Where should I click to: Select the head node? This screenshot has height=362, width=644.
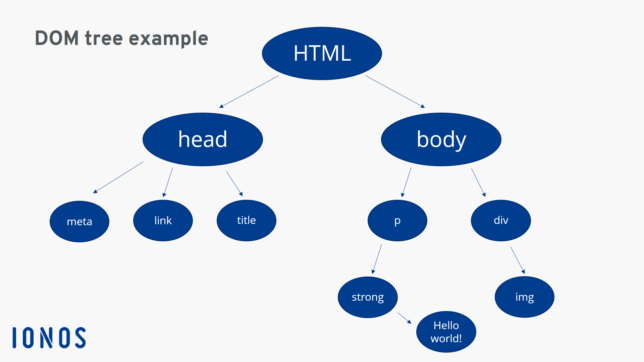[203, 139]
